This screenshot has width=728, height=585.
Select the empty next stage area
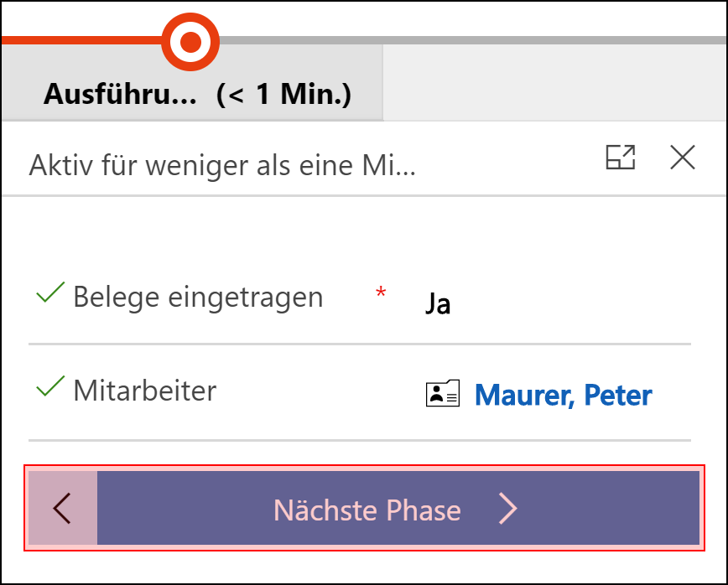point(555,83)
